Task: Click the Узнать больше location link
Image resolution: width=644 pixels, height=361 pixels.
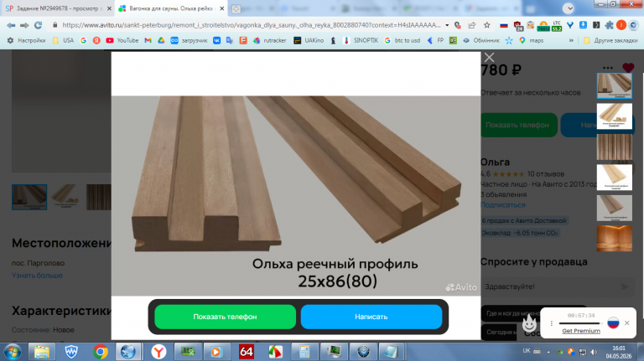Action: coord(37,276)
